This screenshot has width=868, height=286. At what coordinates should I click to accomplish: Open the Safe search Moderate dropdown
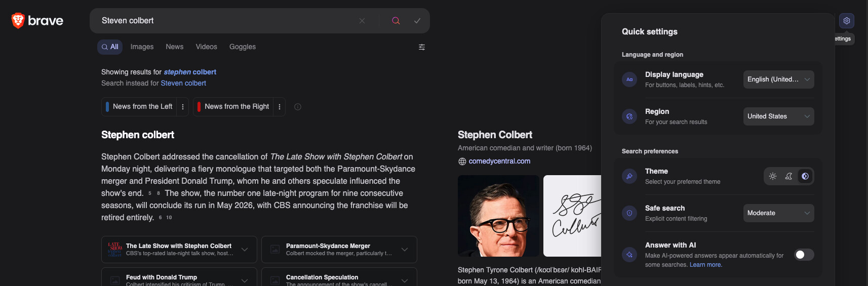779,213
